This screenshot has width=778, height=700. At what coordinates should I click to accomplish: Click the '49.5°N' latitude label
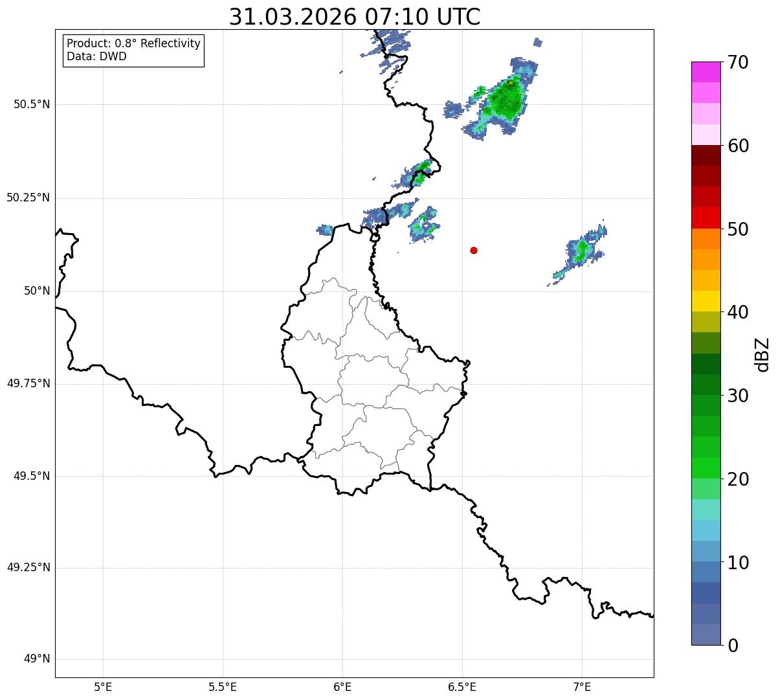click(x=31, y=476)
